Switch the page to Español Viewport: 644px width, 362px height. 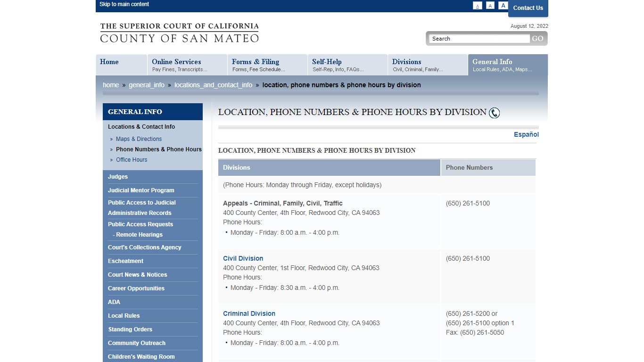click(526, 134)
